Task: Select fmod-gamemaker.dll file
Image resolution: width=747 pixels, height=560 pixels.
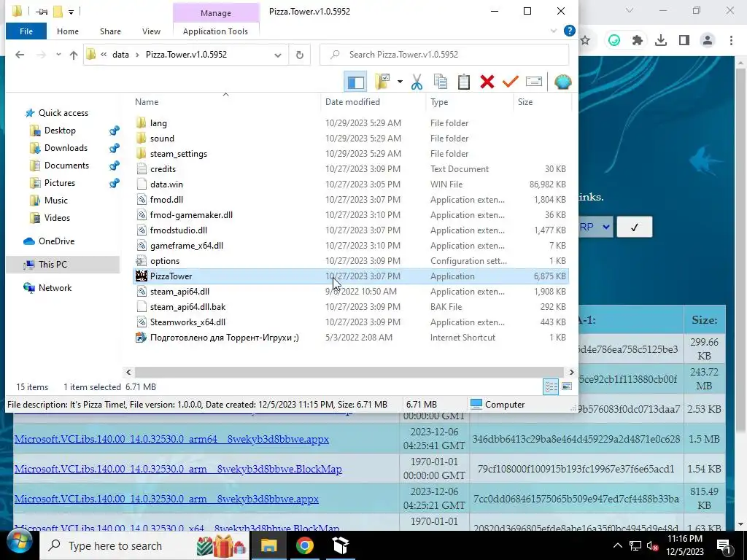Action: 350,215
